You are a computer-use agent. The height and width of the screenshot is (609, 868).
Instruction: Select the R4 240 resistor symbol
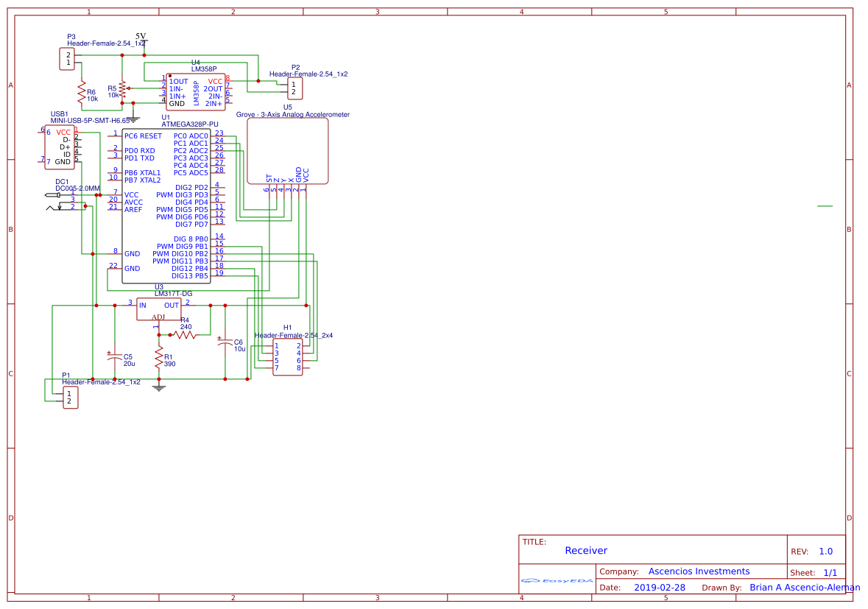[184, 334]
